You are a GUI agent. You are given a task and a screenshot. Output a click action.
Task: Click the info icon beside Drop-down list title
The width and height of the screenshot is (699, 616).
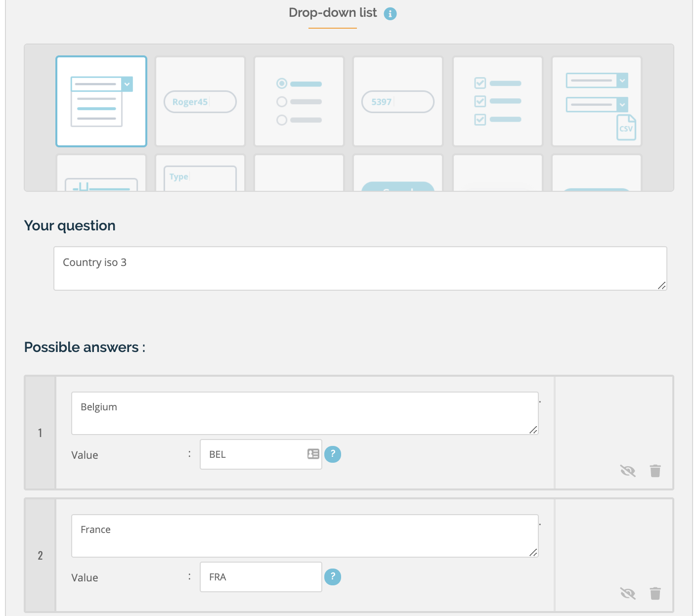click(x=390, y=14)
